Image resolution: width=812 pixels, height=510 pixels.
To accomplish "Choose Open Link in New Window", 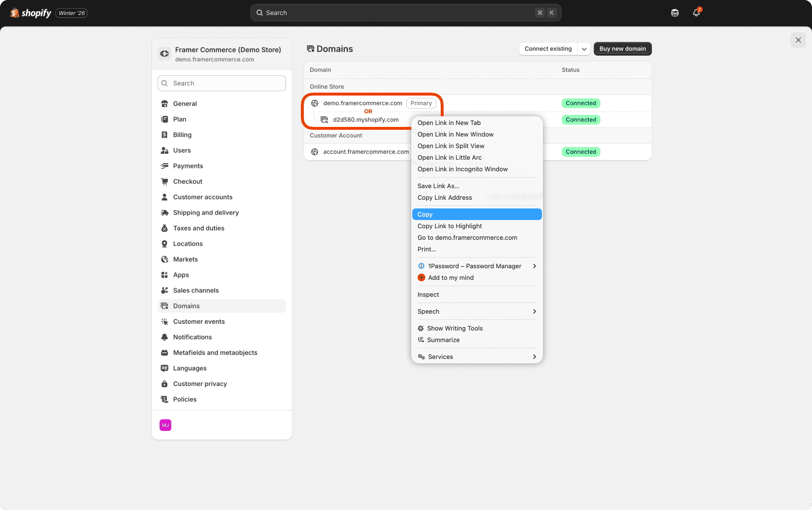I will (477, 135).
